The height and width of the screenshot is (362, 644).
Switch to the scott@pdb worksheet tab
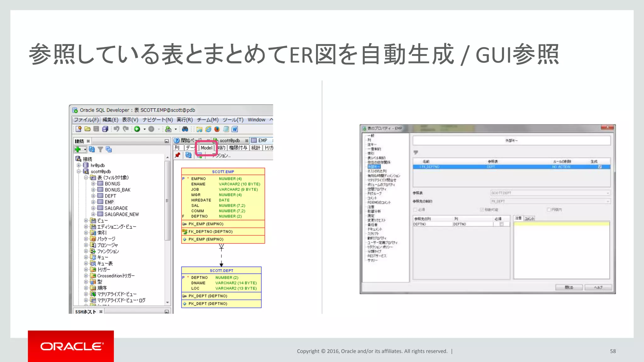coord(230,140)
